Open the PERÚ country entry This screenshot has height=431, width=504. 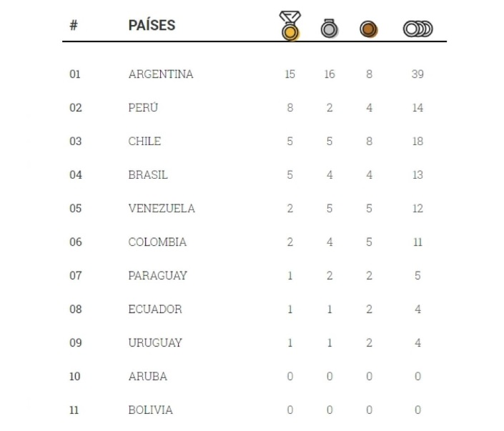point(143,107)
